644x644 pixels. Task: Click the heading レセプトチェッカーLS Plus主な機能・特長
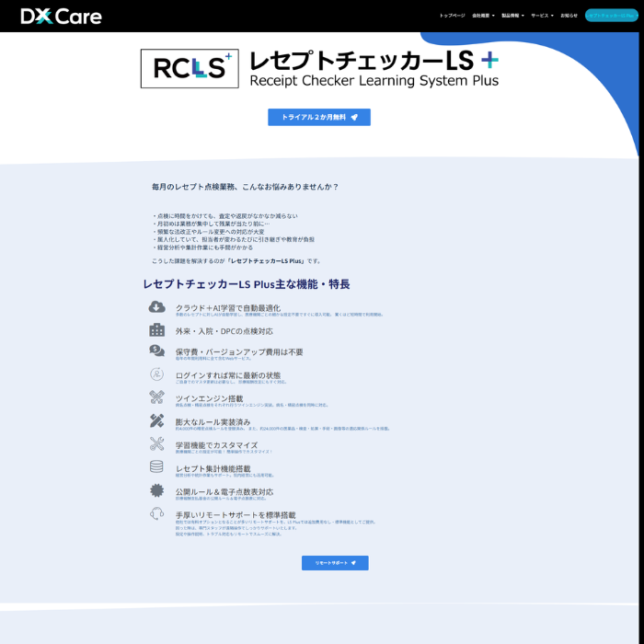(247, 284)
